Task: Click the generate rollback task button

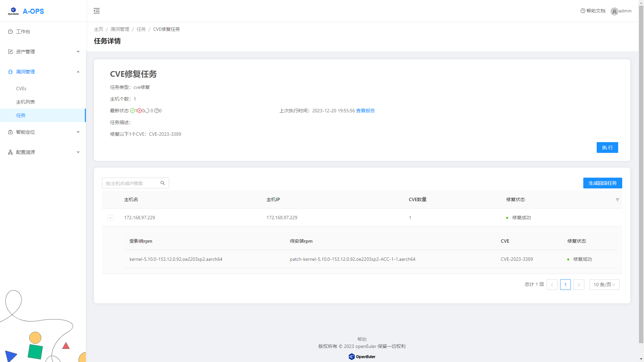Action: coord(602,183)
